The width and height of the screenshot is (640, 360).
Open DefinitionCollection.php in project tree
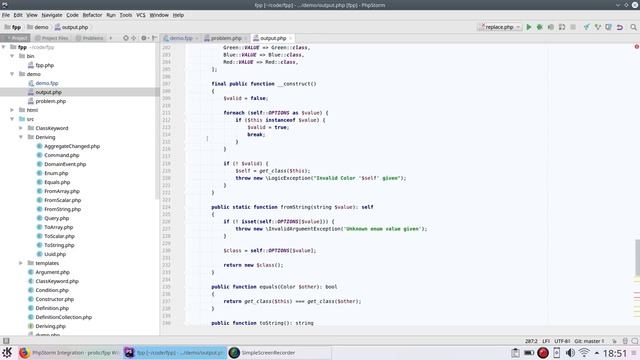coord(63,317)
